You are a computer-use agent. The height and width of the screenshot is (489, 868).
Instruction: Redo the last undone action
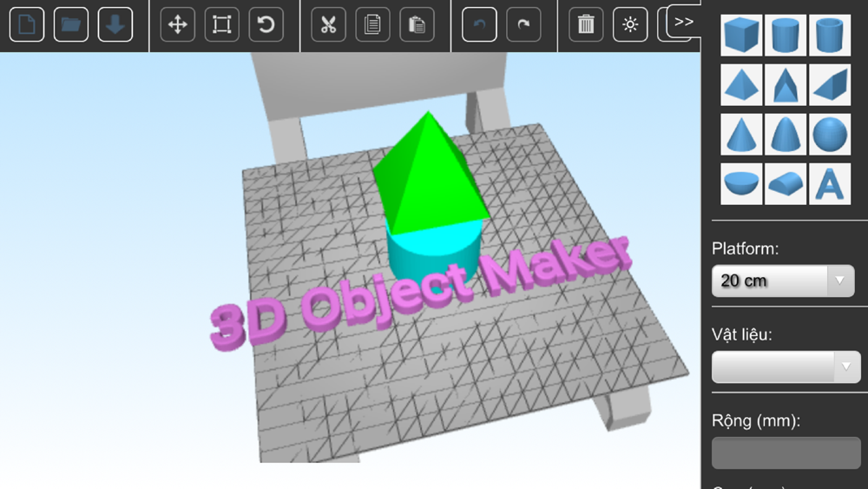523,24
